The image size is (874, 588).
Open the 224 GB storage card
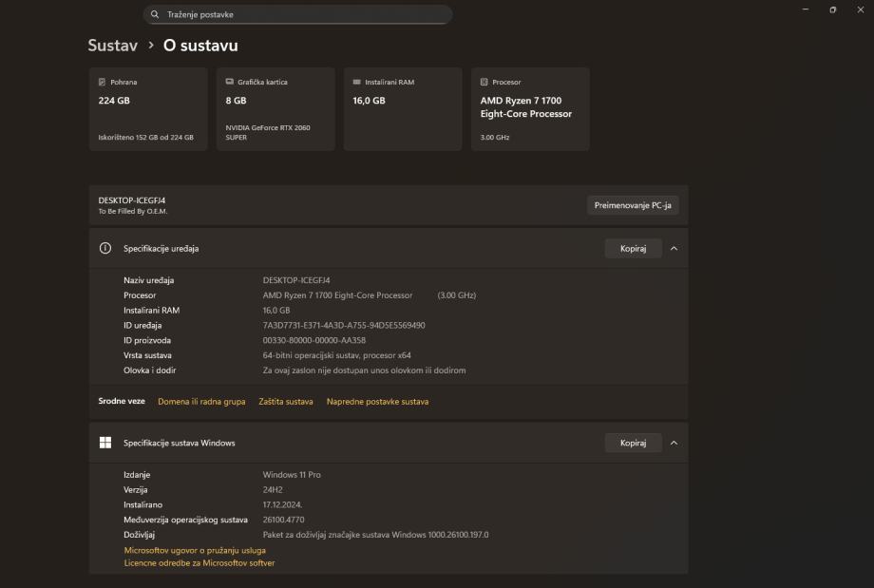click(x=147, y=109)
